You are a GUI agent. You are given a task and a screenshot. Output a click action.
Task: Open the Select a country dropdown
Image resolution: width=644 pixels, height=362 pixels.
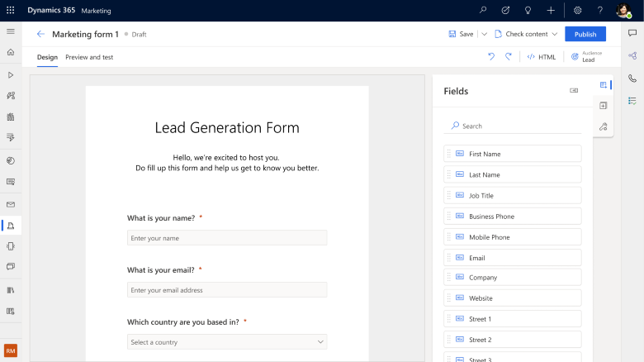coord(227,342)
